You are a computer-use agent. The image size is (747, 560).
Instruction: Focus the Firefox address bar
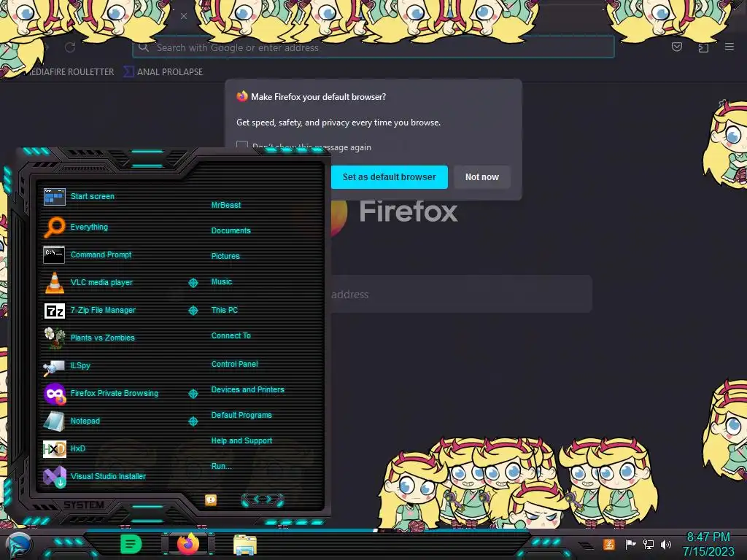(x=373, y=47)
